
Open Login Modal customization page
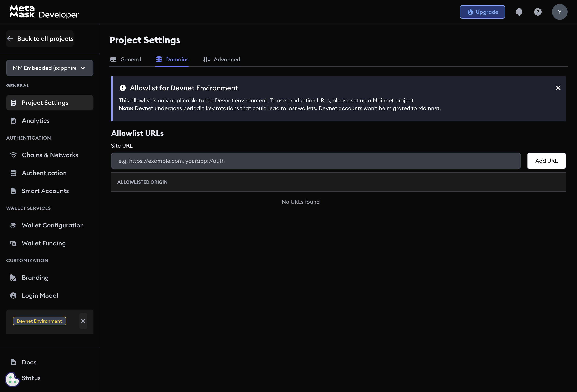pos(50,296)
